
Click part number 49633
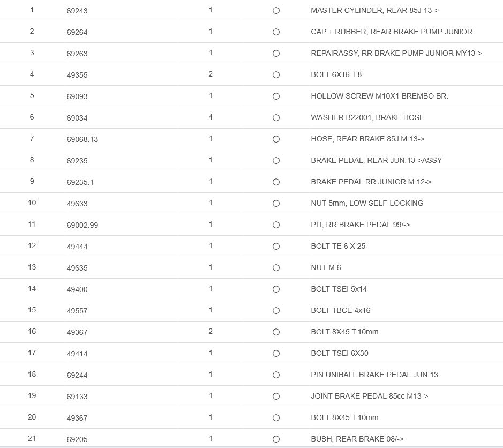tap(77, 204)
